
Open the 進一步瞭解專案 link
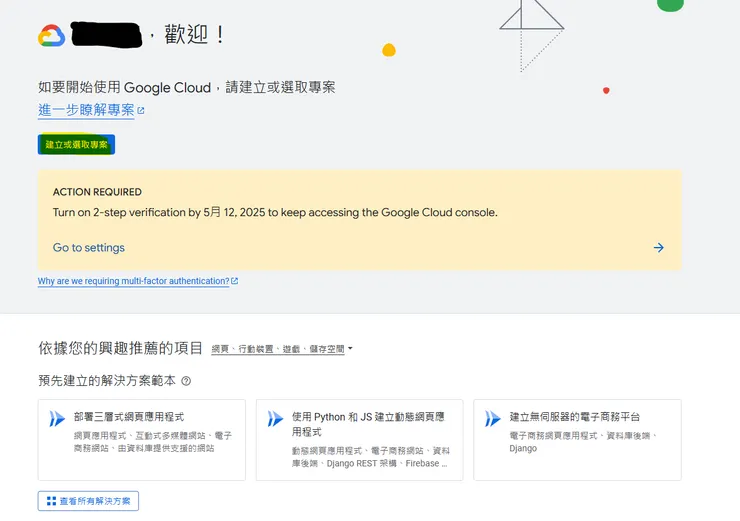86,110
